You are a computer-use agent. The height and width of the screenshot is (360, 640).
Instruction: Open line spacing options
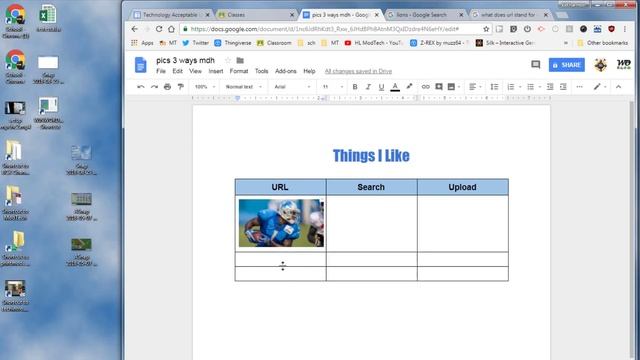click(494, 87)
